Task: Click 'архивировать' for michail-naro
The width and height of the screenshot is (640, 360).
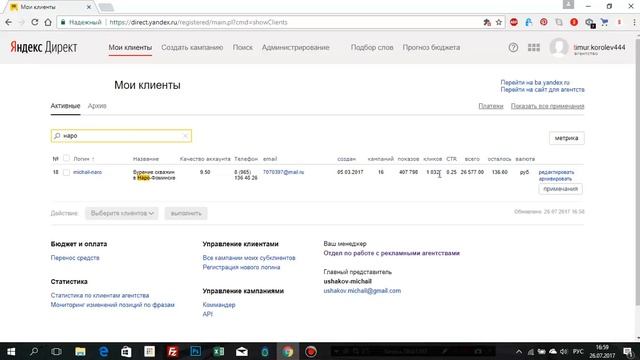Action: click(x=555, y=179)
